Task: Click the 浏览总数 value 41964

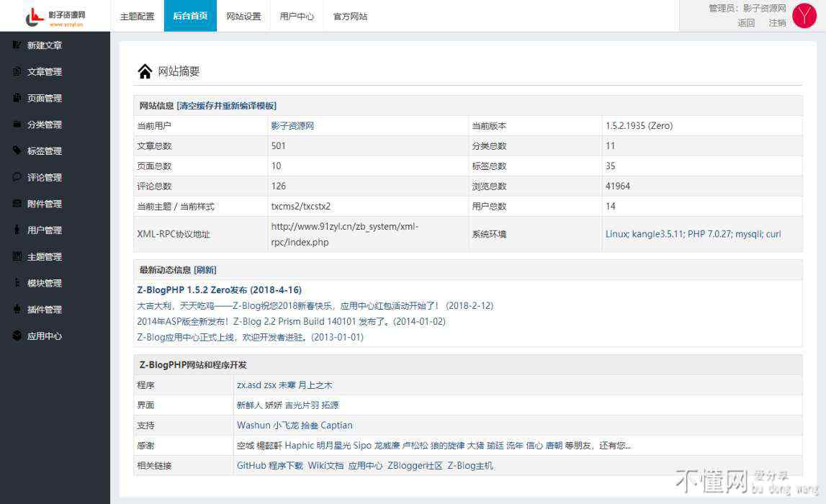Action: coord(618,186)
